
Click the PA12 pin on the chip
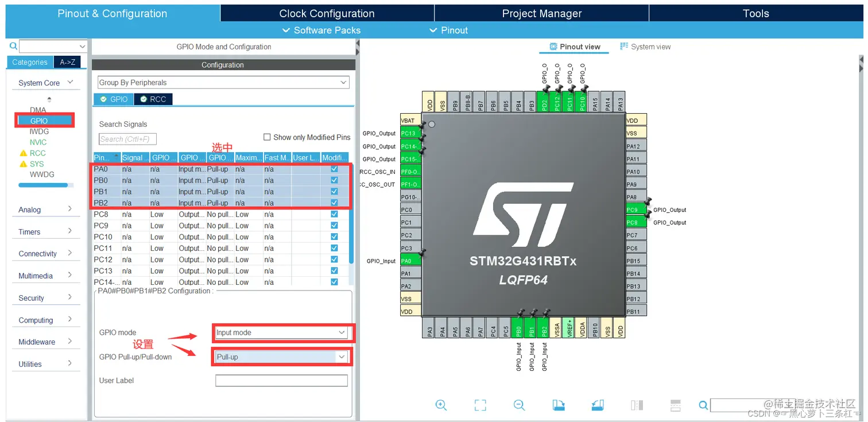pos(636,146)
